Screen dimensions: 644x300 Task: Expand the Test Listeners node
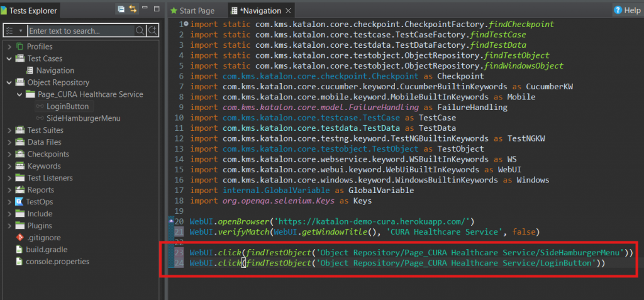click(x=9, y=178)
